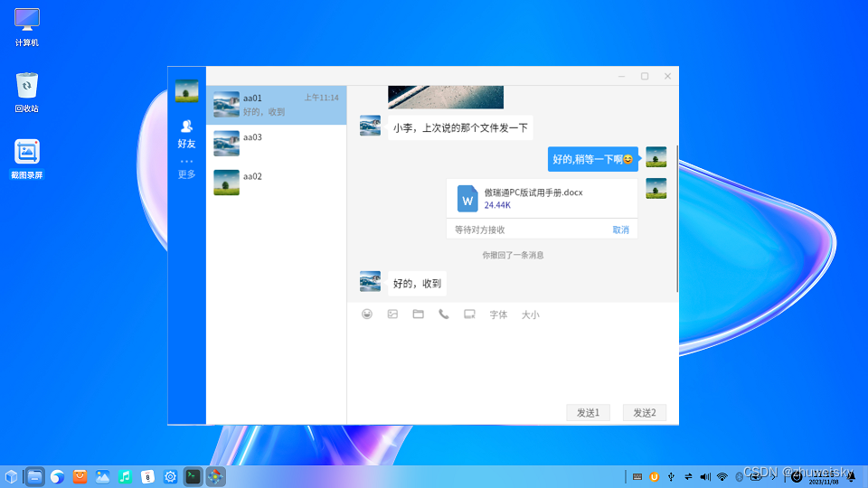The width and height of the screenshot is (868, 488).
Task: Click aa01's avatar beside 好的，收到 message
Action: (x=371, y=281)
